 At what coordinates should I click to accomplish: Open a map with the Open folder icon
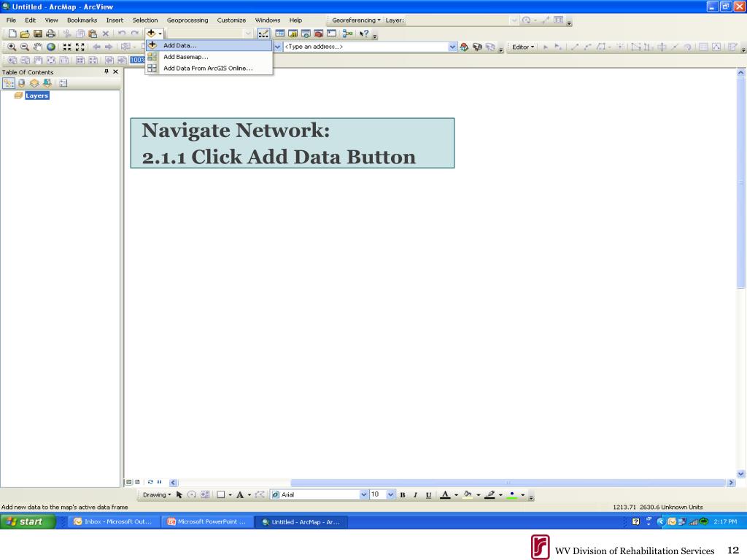pyautogui.click(x=25, y=34)
